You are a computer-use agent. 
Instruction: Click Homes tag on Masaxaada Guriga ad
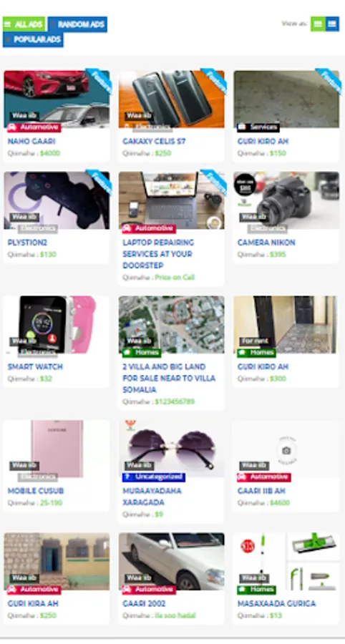[x=256, y=590]
